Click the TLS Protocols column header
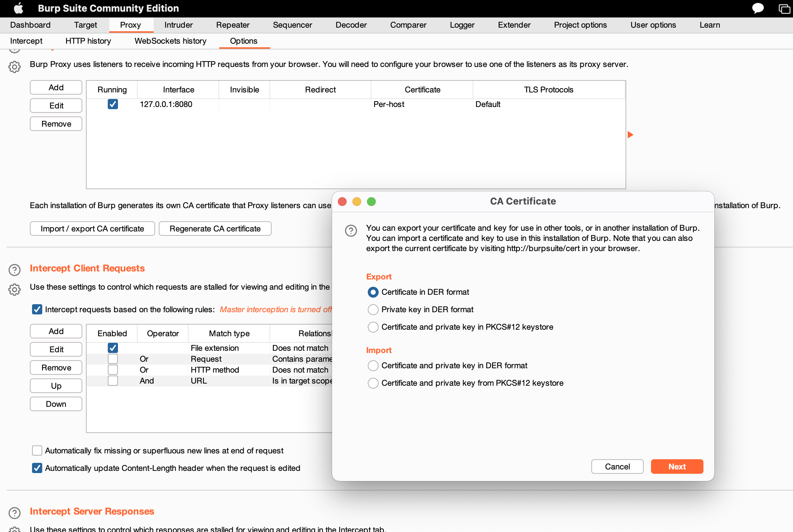 (548, 90)
